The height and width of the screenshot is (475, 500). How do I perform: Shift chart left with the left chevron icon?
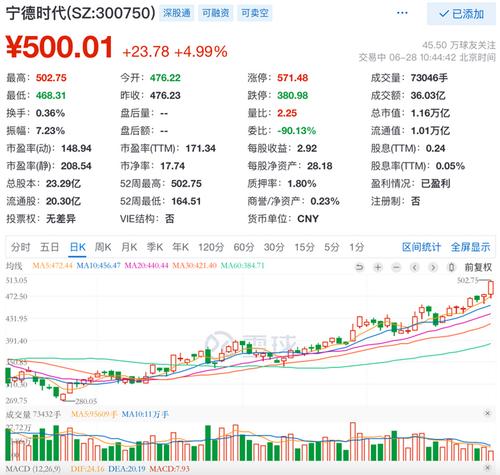pos(414,267)
